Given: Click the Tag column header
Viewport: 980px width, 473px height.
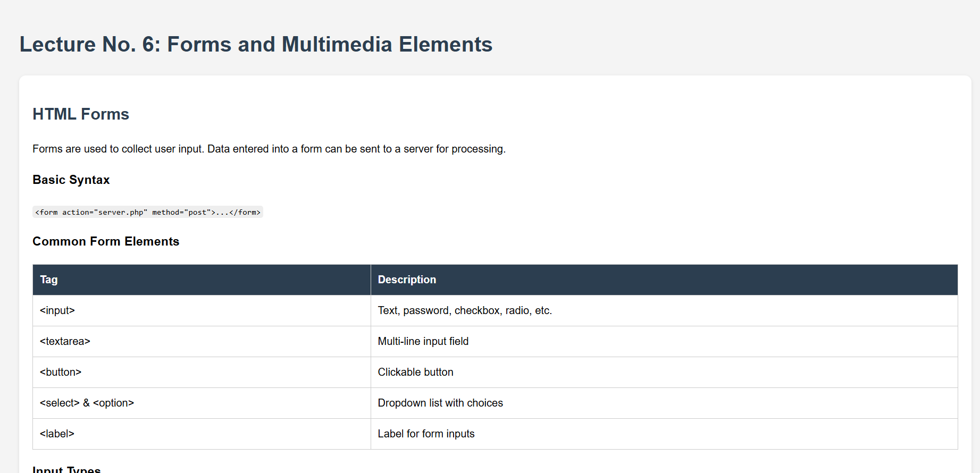Looking at the screenshot, I should pos(49,280).
